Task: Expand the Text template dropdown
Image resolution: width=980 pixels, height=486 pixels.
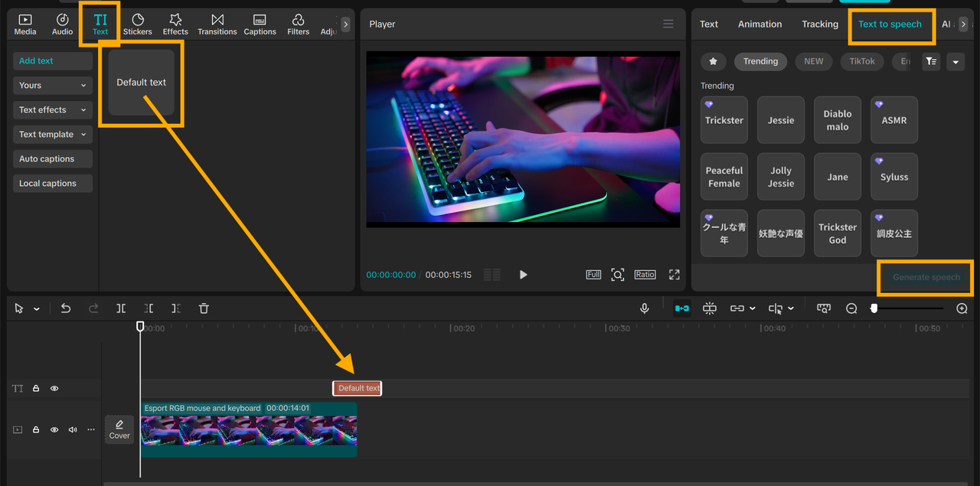Action: (52, 135)
